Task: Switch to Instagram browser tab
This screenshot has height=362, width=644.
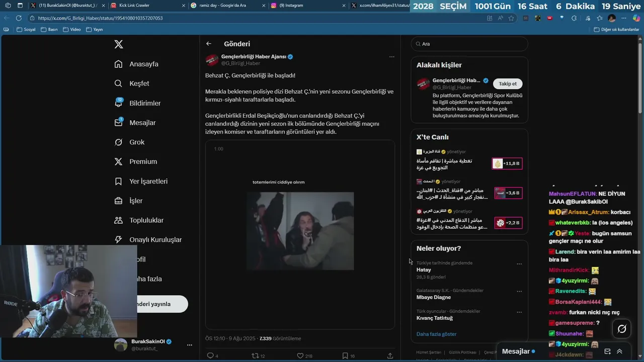Action: (x=307, y=6)
